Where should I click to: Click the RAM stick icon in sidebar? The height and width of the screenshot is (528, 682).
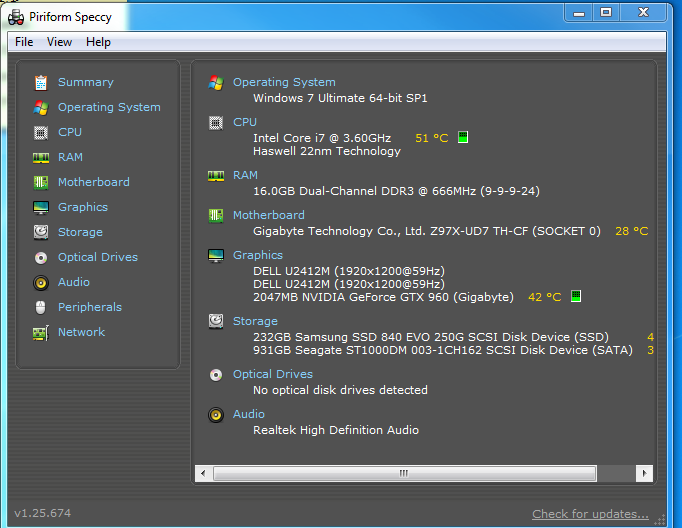pos(41,157)
